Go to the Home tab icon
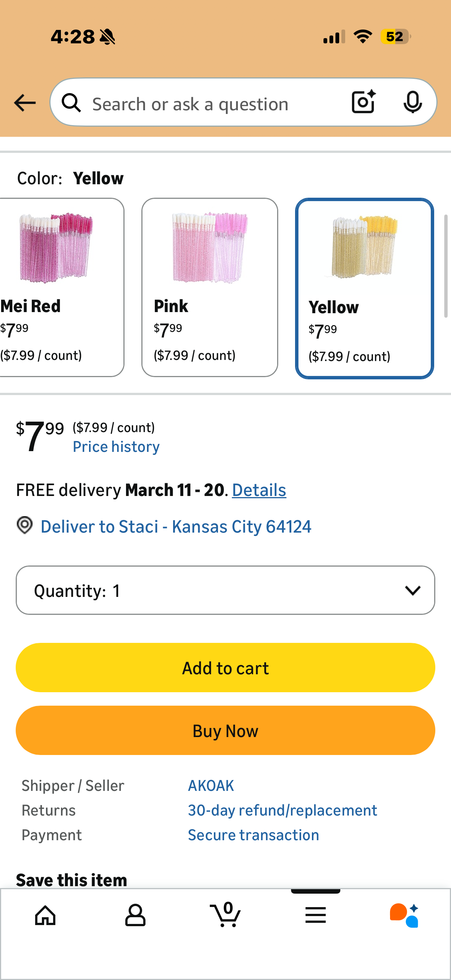451x980 pixels. click(x=45, y=915)
